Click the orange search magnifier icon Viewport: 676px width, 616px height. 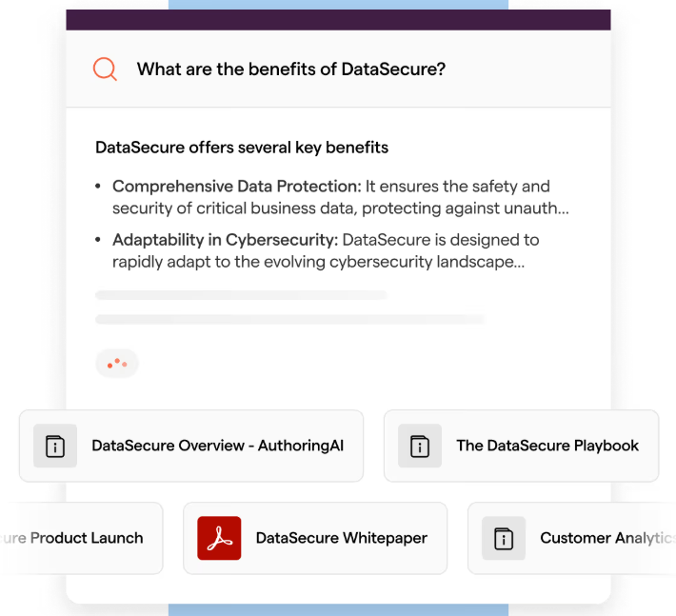(105, 69)
